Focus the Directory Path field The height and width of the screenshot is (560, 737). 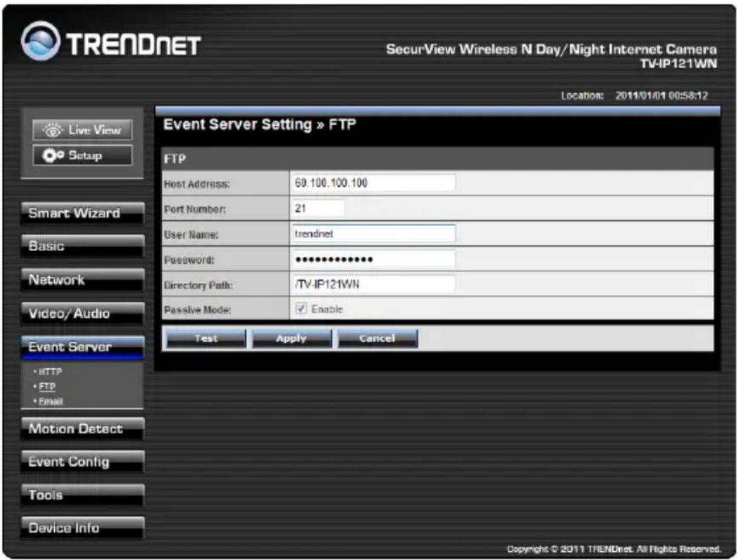373,284
